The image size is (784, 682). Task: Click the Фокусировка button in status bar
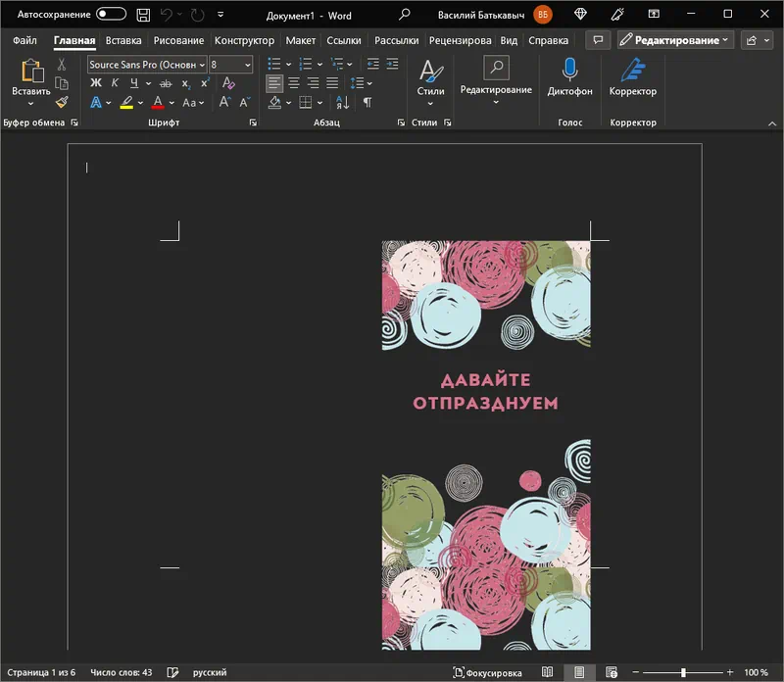[490, 672]
